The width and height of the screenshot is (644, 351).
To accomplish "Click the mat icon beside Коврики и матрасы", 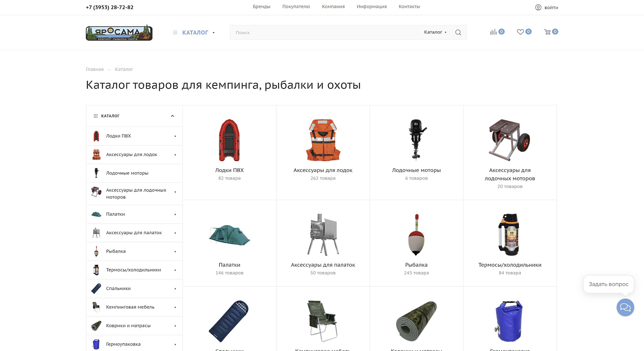I will pyautogui.click(x=96, y=325).
